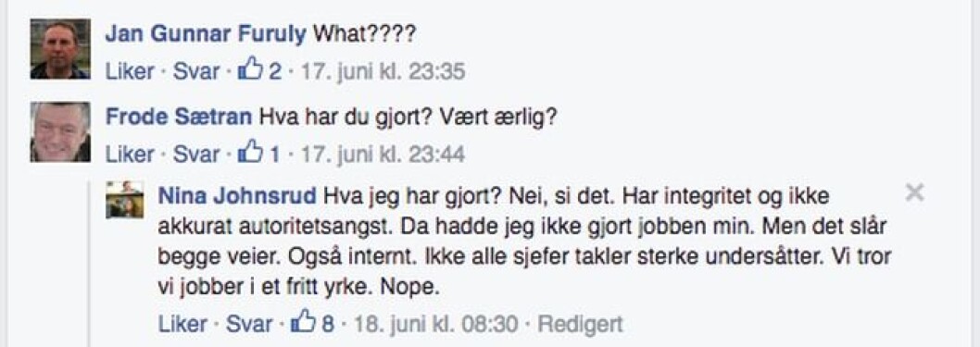
Task: Like Nina Johnsrud's reply via Liker
Action: coord(182,324)
